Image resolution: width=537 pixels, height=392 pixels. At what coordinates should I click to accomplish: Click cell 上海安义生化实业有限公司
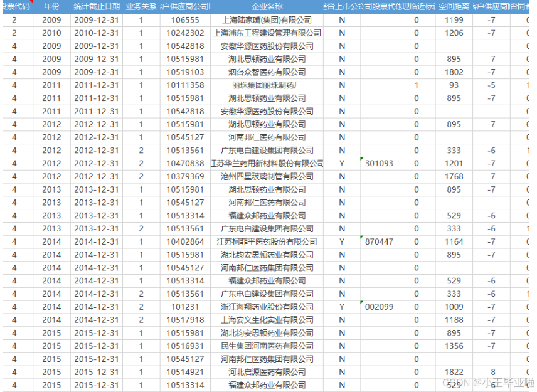(267, 320)
